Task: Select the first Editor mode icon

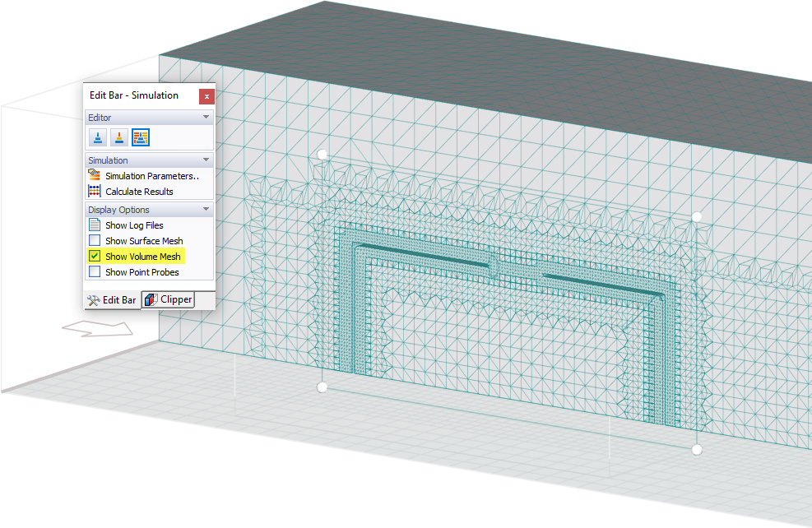Action: 97,137
